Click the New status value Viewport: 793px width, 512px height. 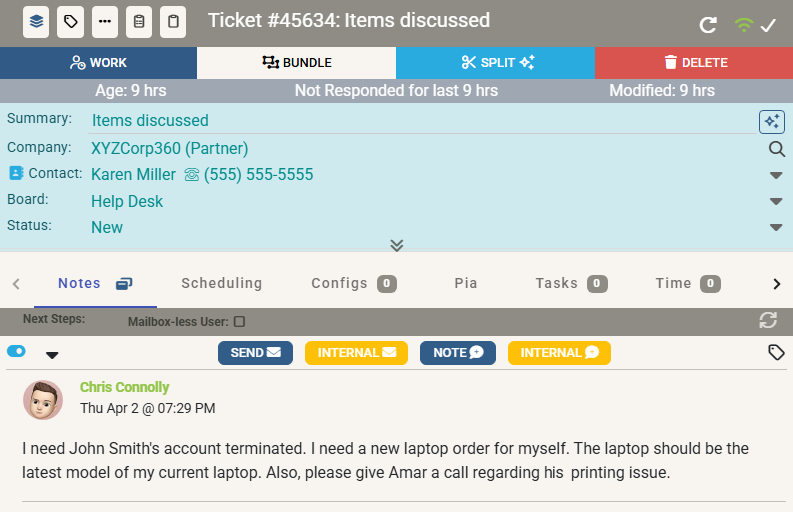click(107, 227)
